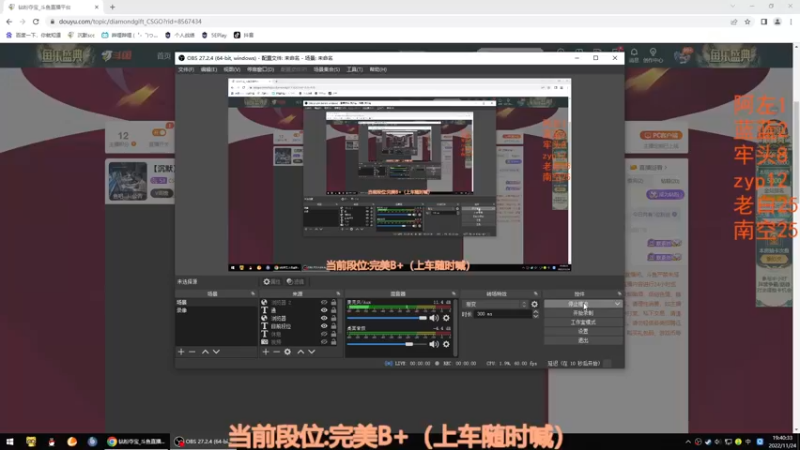Click the 开始录制 start recording button
Image resolution: width=800 pixels, height=450 pixels.
[583, 313]
